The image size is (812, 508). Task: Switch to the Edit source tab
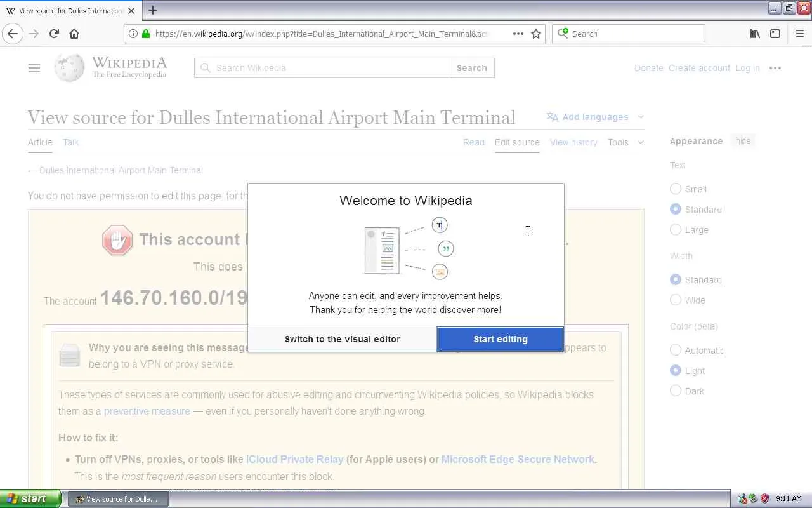click(517, 142)
